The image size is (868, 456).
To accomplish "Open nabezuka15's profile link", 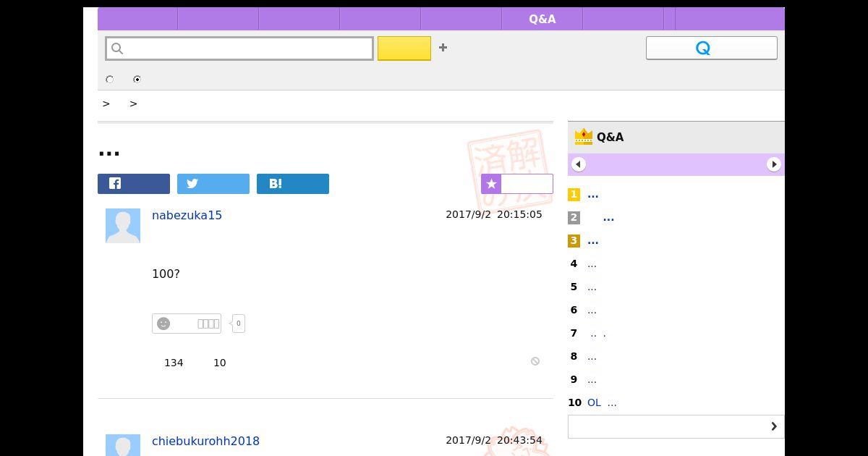I will point(187,215).
